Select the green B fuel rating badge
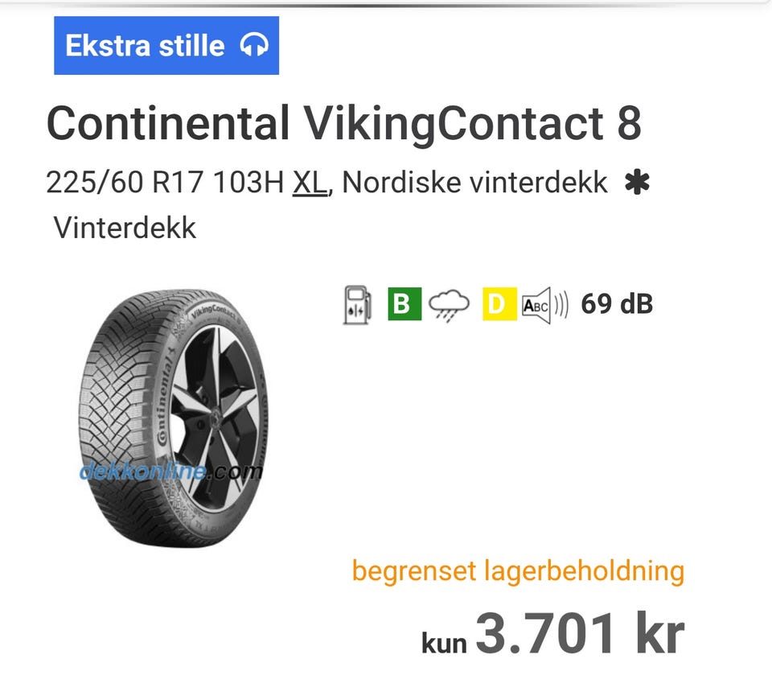 [404, 305]
